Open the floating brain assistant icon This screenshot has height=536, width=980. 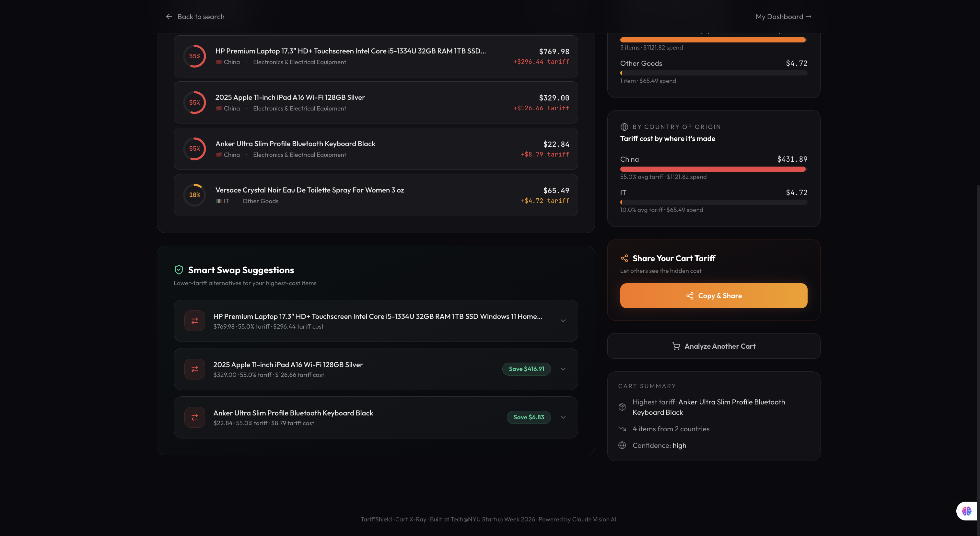tap(966, 511)
